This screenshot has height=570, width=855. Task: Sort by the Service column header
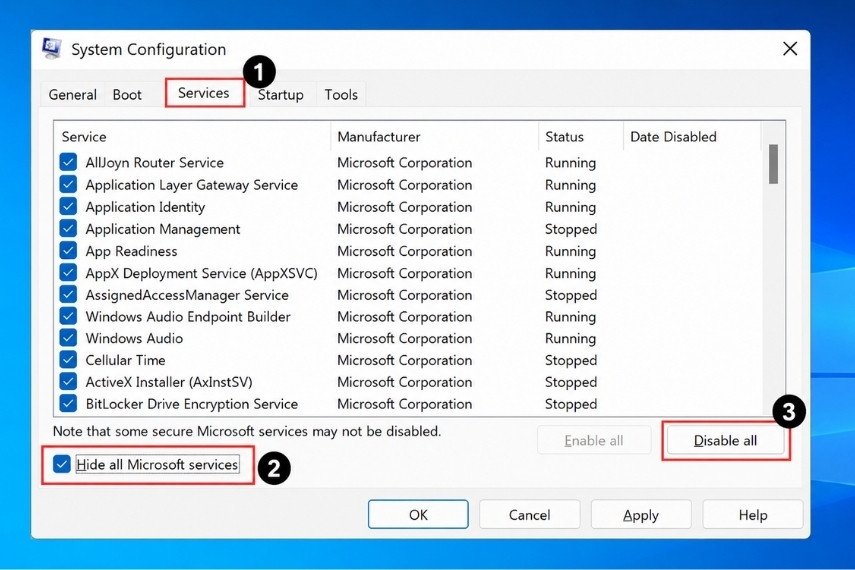(x=192, y=136)
